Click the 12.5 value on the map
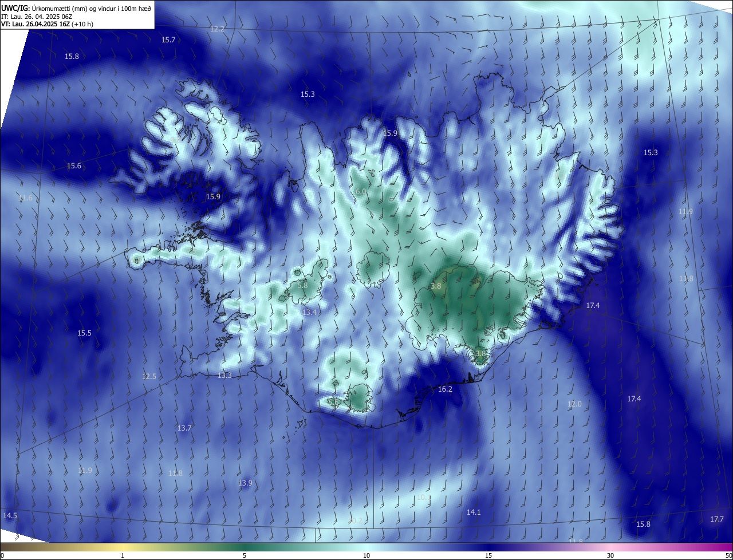The height and width of the screenshot is (560, 733). coord(149,376)
